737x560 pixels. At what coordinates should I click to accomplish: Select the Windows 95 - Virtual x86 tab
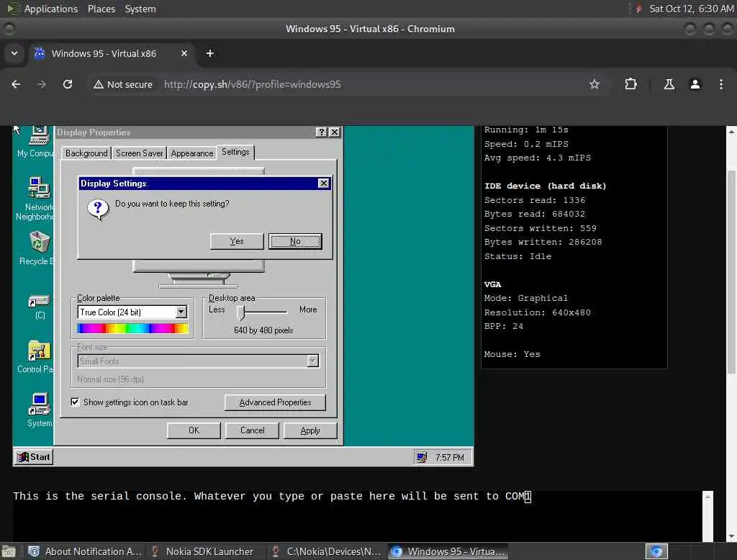coord(104,53)
